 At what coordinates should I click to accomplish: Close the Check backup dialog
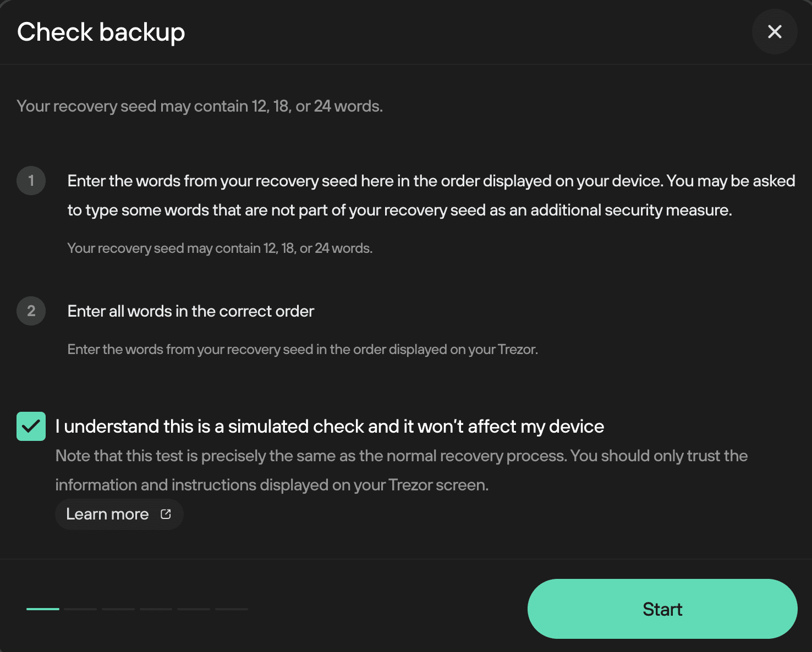[x=775, y=32]
